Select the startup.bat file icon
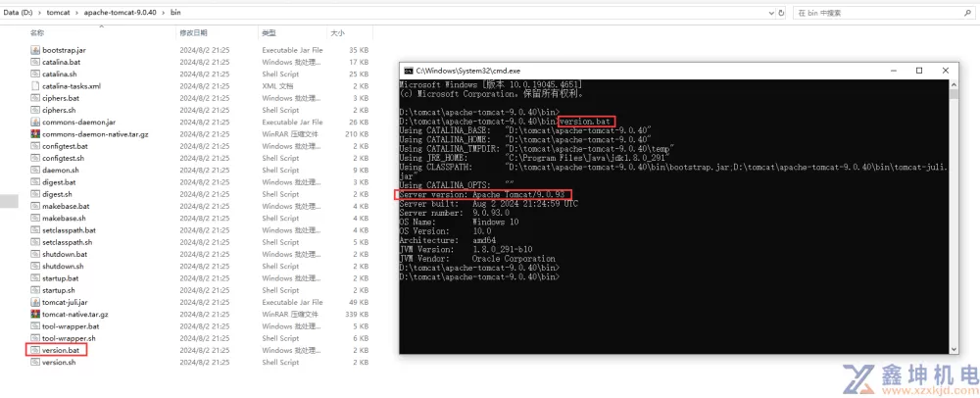This screenshot has width=980, height=398. click(x=35, y=278)
